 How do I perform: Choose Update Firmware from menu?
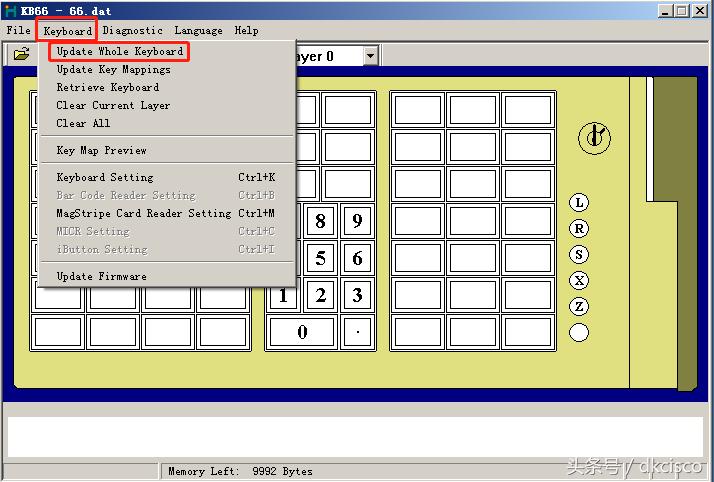(101, 277)
